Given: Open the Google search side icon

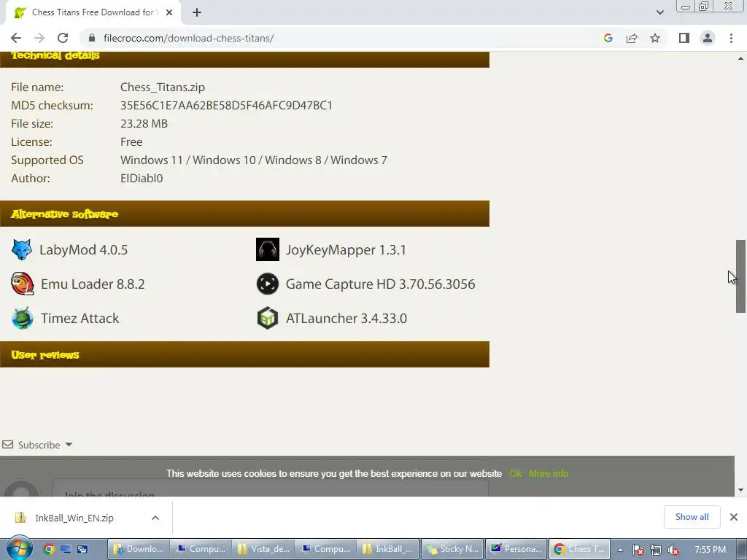Looking at the screenshot, I should (608, 38).
